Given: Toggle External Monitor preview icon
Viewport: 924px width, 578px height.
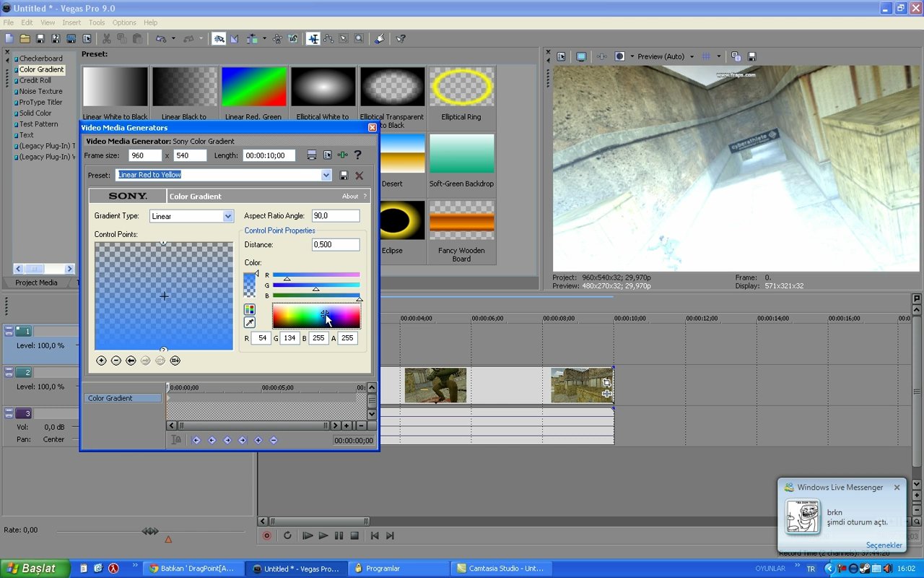Looking at the screenshot, I should (581, 56).
